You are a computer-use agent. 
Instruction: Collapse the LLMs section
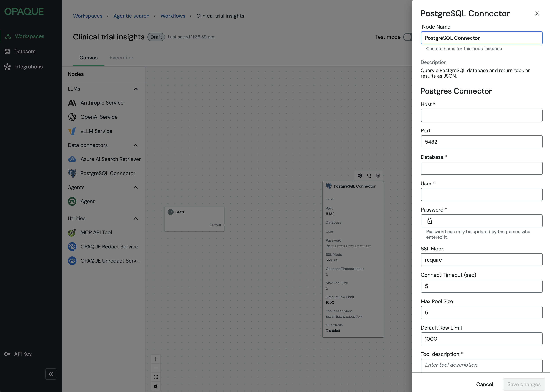135,89
